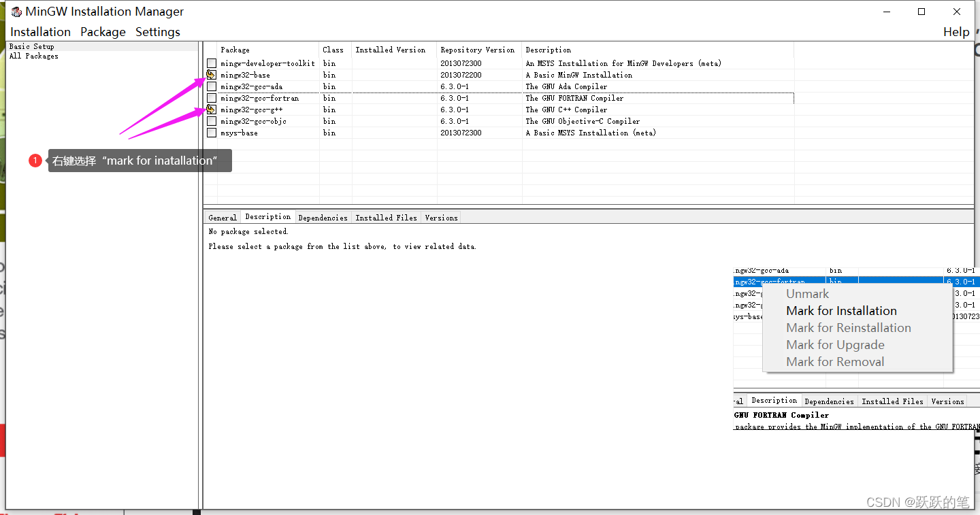
Task: Close the MinGW Installation Manager window
Action: 957,12
